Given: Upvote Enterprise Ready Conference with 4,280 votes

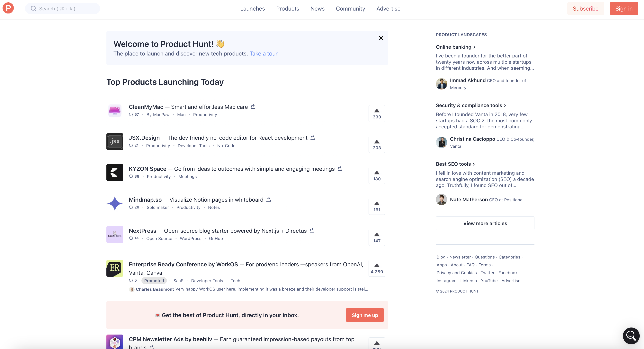Looking at the screenshot, I should pos(377,268).
